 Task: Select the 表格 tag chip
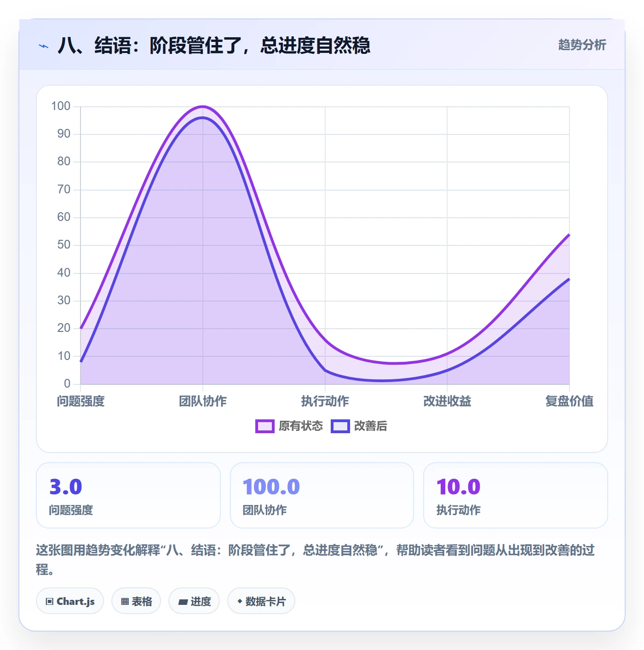pyautogui.click(x=136, y=601)
